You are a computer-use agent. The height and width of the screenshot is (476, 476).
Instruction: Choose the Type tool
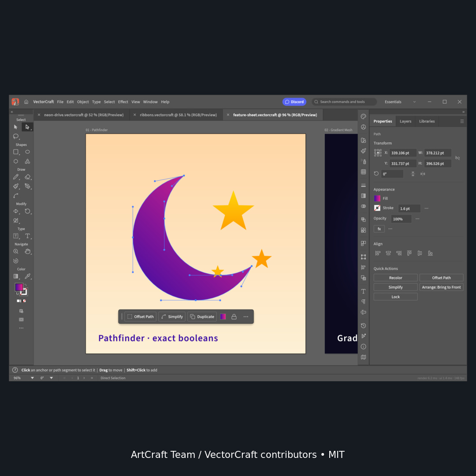[x=27, y=236]
